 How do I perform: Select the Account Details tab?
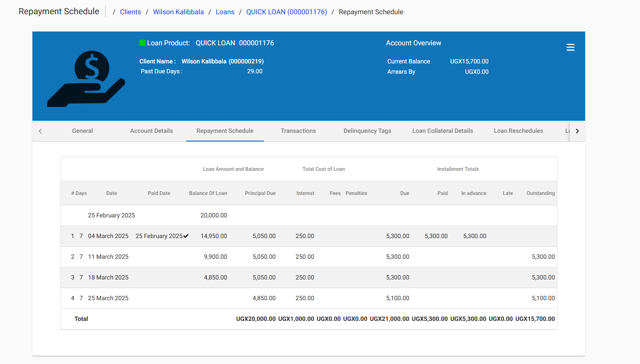coord(152,131)
